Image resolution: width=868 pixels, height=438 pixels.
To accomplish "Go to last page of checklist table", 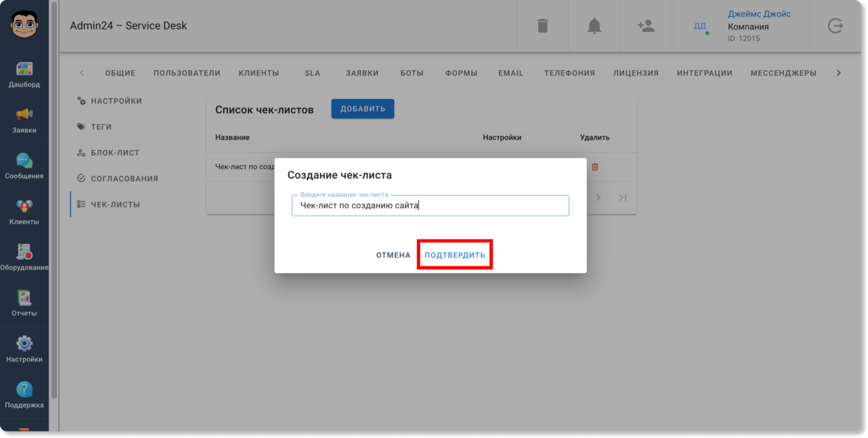I will pos(623,198).
